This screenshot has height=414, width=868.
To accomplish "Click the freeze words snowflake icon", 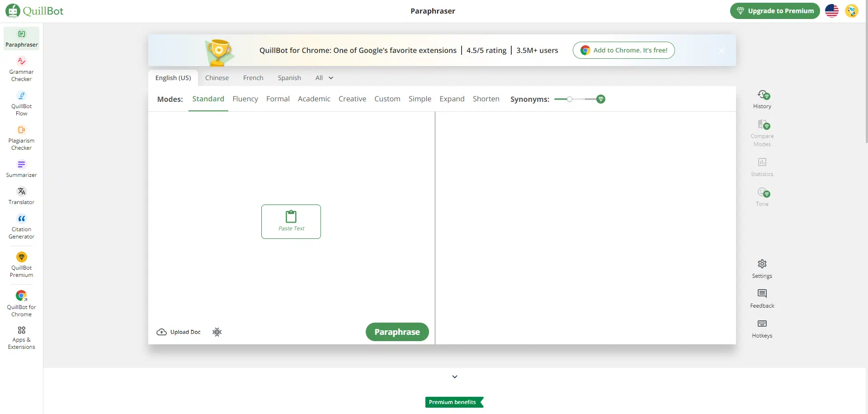I will [217, 332].
